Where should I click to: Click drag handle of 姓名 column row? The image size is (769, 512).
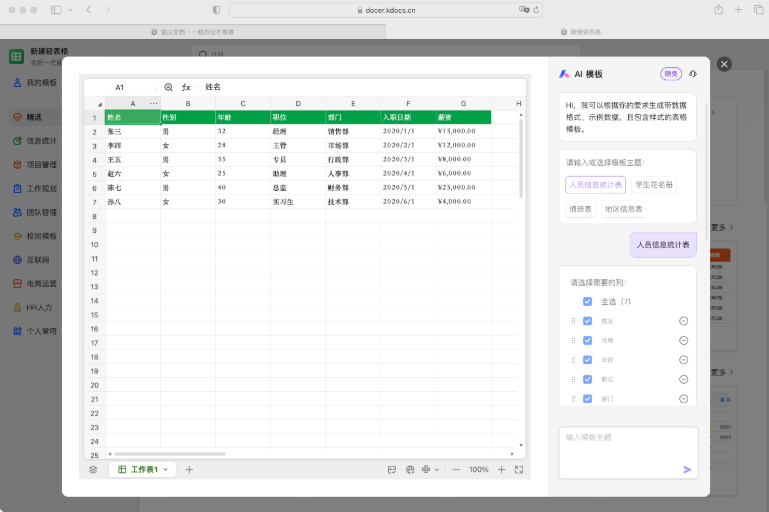point(573,321)
